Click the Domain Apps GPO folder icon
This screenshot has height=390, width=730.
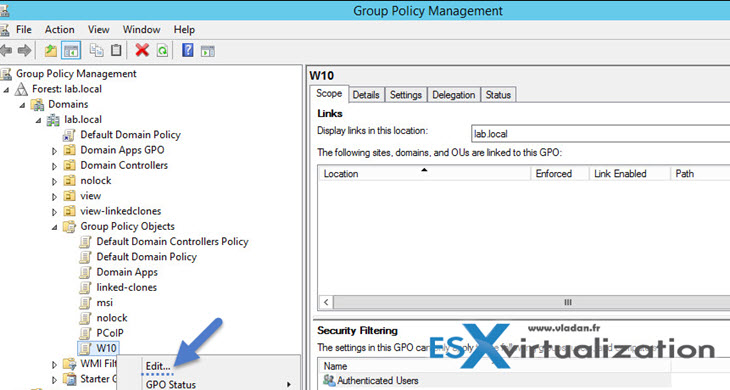click(x=69, y=150)
